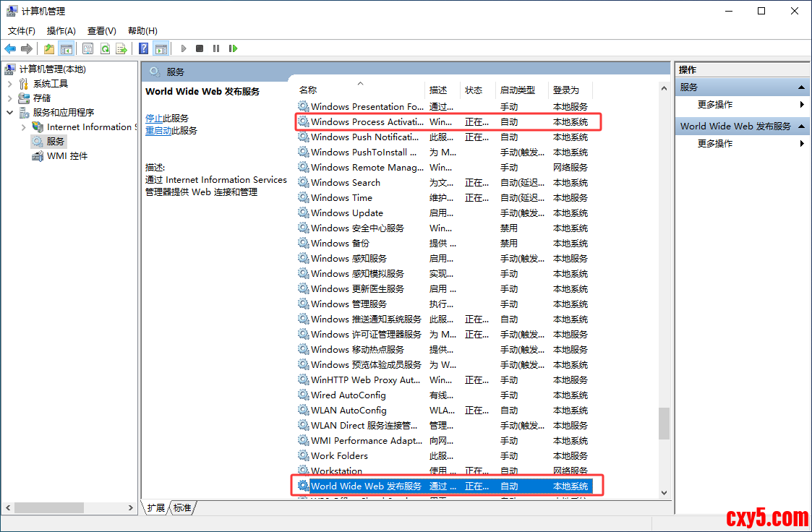This screenshot has height=532, width=812.
Task: Select the WMI Performance Adapter service row
Action: coord(444,440)
